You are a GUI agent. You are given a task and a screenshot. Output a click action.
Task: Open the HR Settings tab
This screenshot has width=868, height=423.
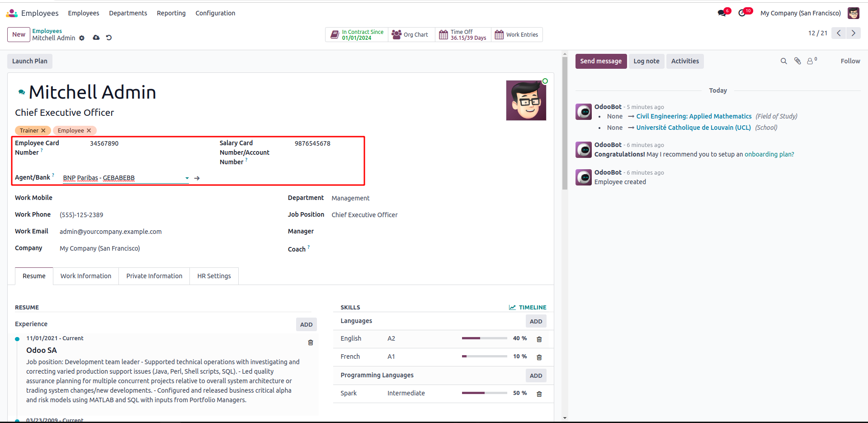tap(214, 276)
